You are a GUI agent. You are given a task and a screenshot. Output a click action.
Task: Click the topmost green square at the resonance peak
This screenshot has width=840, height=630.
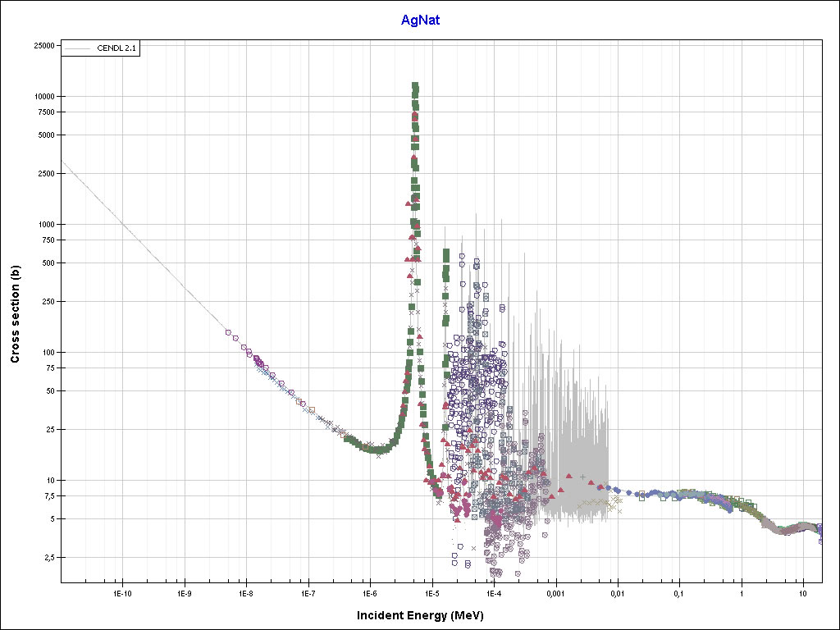(415, 86)
